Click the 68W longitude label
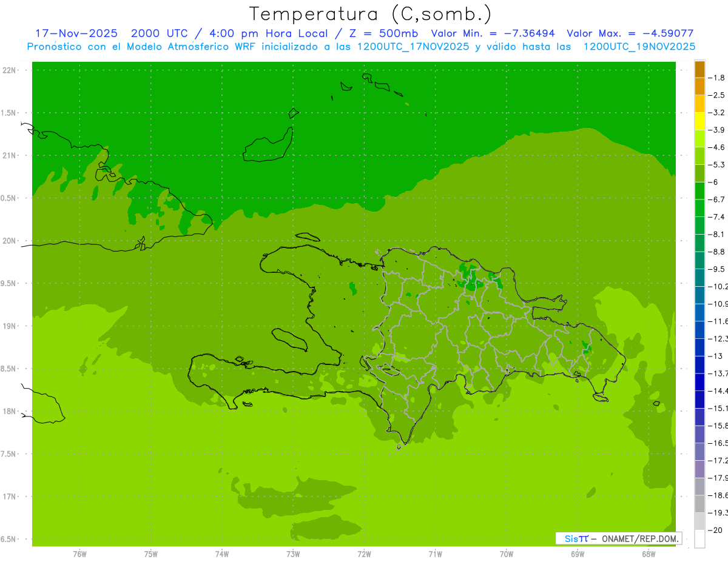This screenshot has width=728, height=562. pyautogui.click(x=649, y=554)
